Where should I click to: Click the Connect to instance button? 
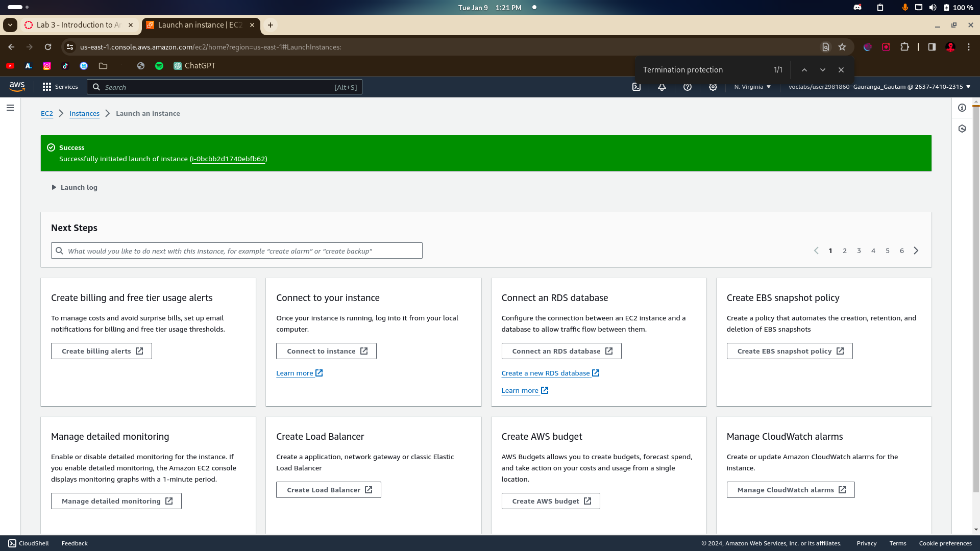tap(326, 351)
